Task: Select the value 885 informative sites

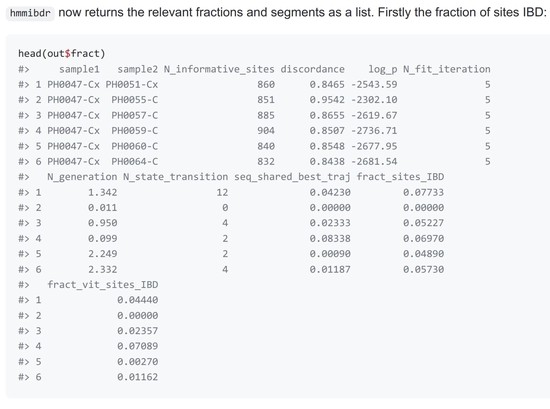Action: pyautogui.click(x=266, y=115)
